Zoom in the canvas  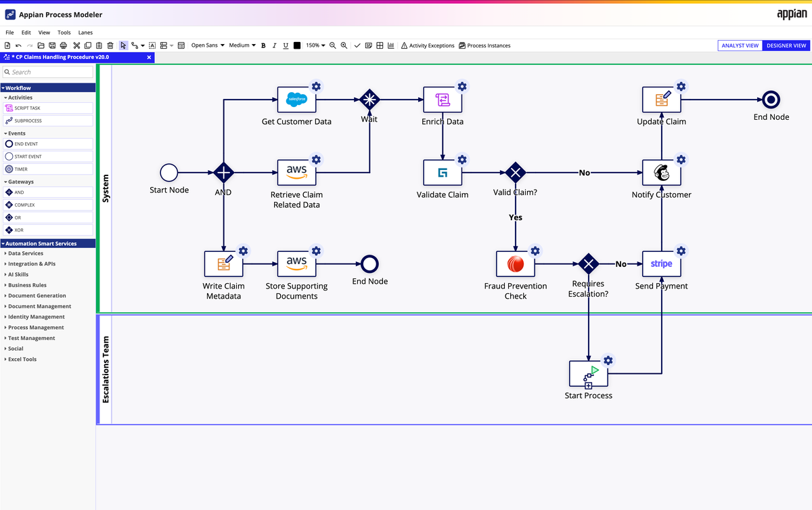pyautogui.click(x=344, y=45)
